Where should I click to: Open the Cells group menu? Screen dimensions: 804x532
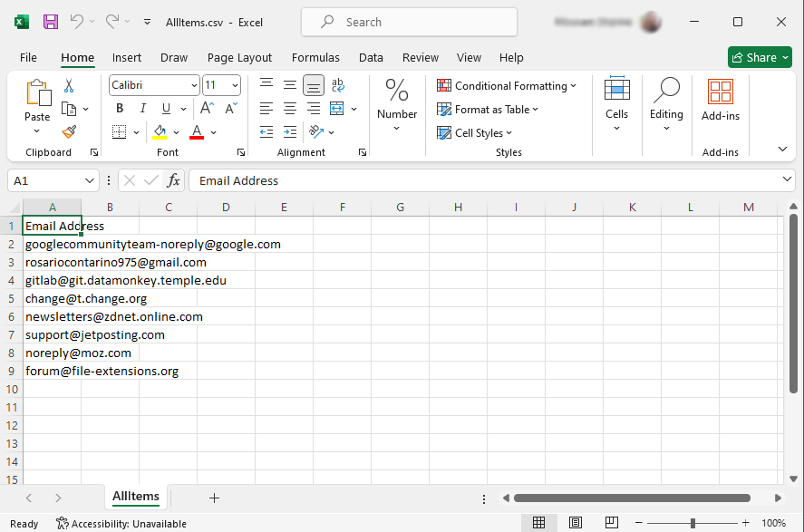coord(617,104)
